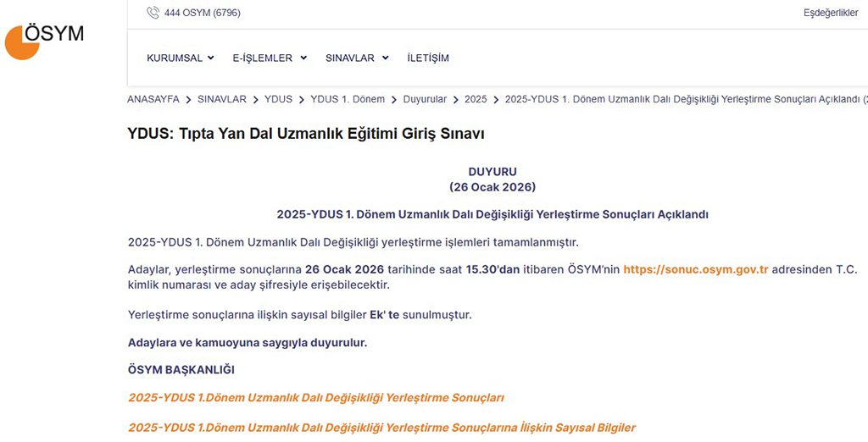Viewport: 868px width, 442px height.
Task: Click the YDUS breadcrumb item
Action: click(x=278, y=99)
